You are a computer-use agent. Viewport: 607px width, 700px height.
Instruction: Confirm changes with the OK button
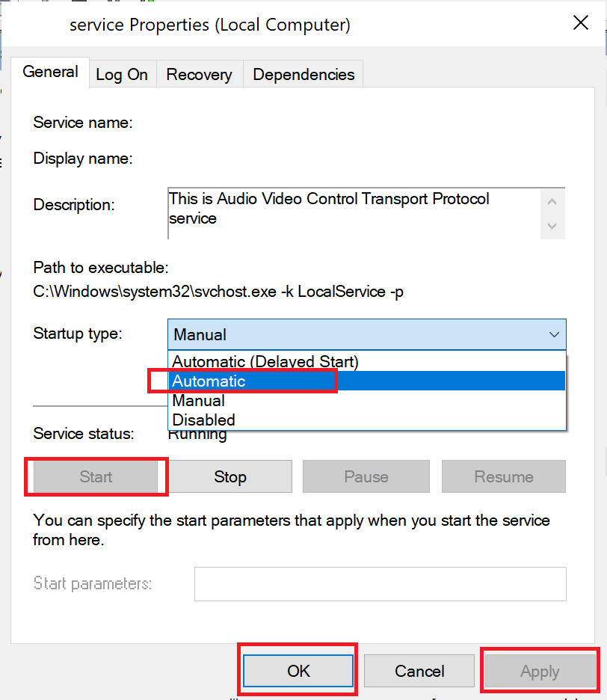[298, 672]
